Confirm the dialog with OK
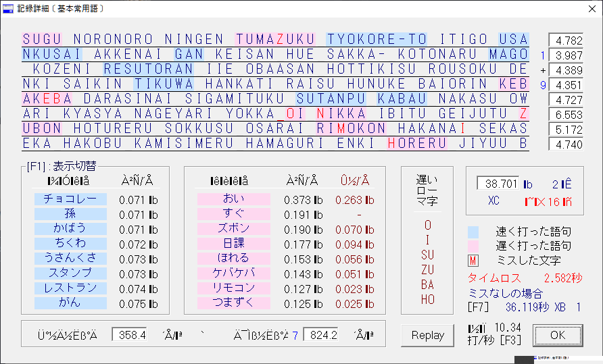Screen dimensions: 603x364 point(558,335)
